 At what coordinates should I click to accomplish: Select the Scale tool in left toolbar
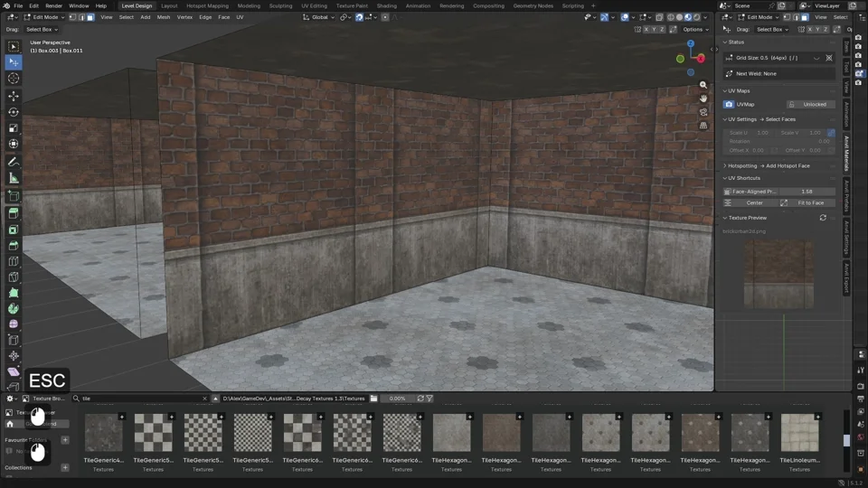14,127
